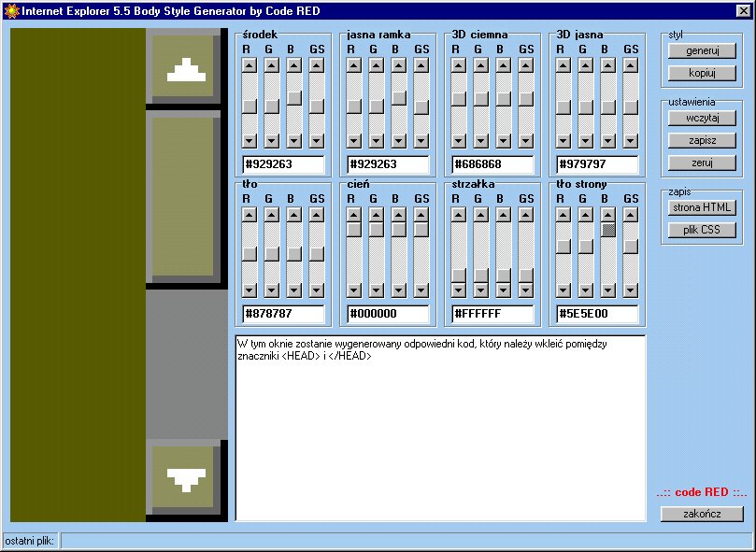The image size is (756, 552).
Task: Save as strona HTML
Action: point(702,207)
